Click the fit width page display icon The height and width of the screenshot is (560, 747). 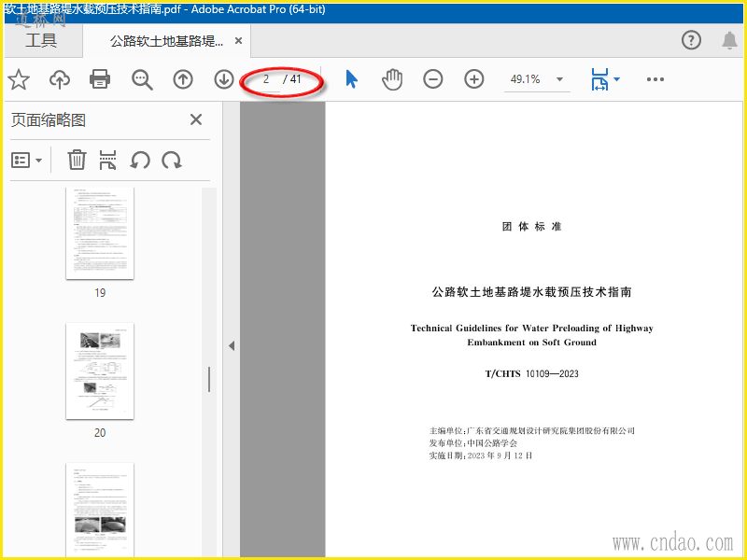pos(599,79)
